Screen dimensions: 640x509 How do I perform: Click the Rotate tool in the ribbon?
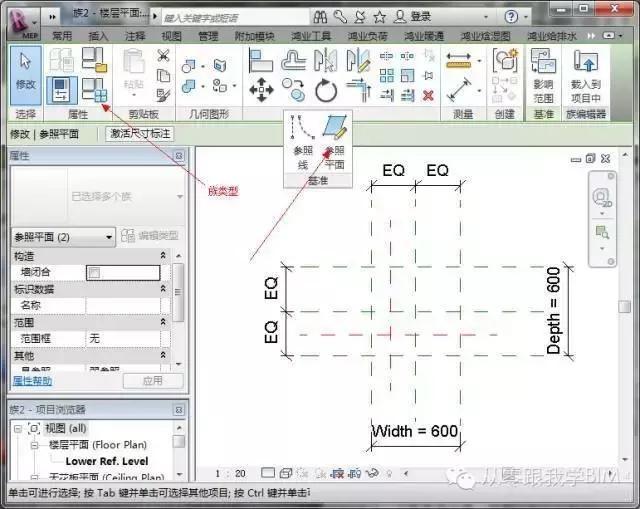[x=326, y=91]
